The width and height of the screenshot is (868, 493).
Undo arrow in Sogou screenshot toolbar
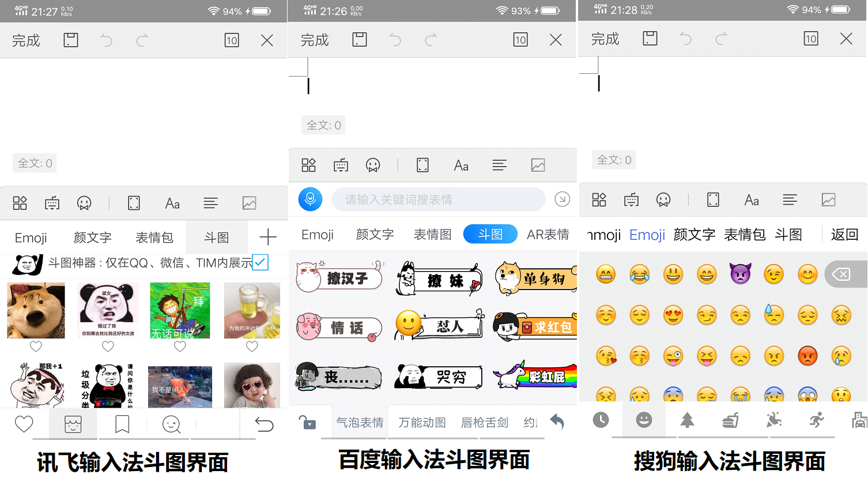pos(685,39)
